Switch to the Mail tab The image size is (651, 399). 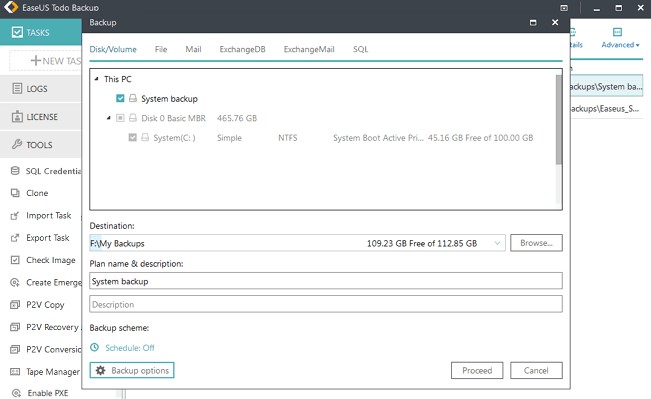coord(193,49)
